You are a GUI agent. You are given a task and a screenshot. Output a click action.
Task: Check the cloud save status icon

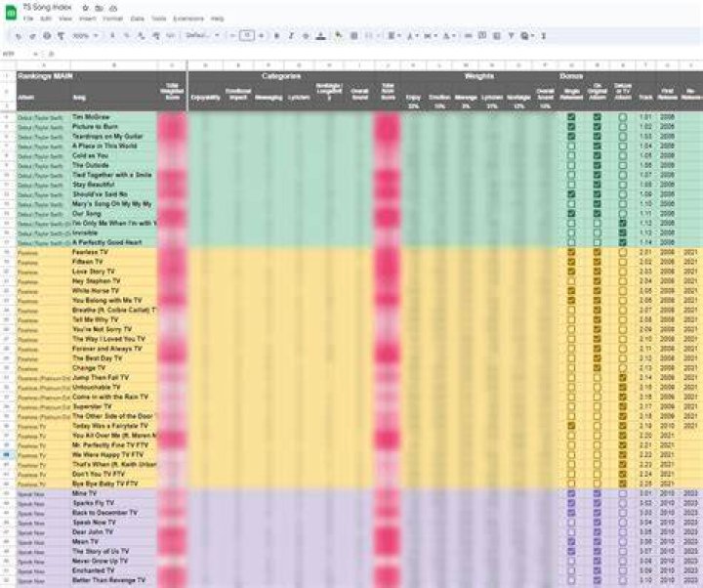(113, 8)
